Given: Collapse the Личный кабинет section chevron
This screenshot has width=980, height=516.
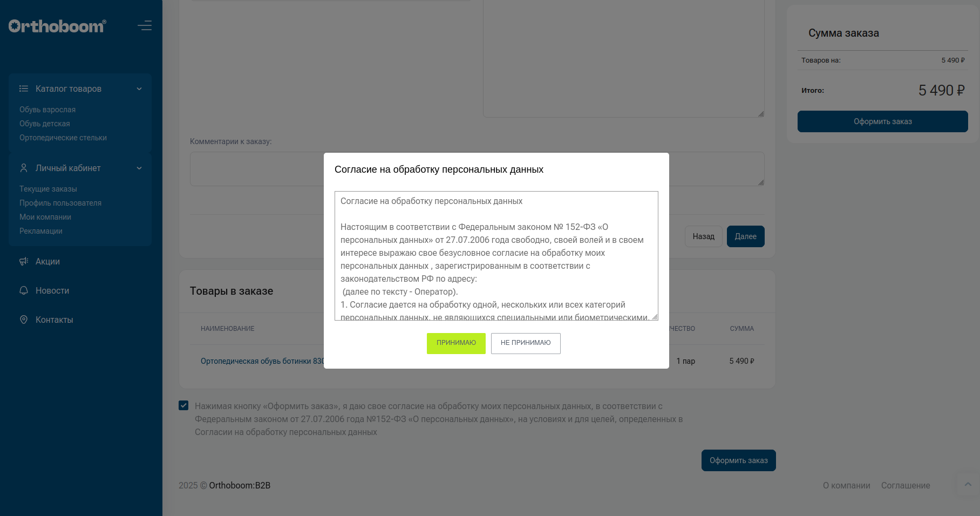Looking at the screenshot, I should (x=139, y=168).
